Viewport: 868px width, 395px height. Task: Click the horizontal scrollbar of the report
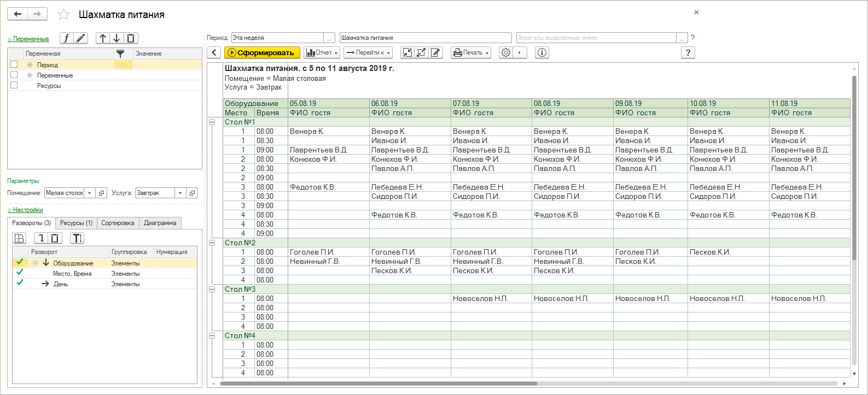click(x=378, y=384)
